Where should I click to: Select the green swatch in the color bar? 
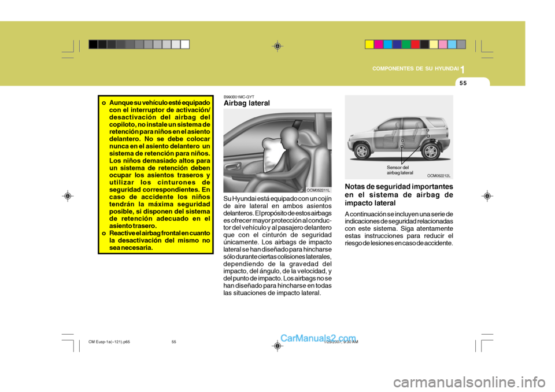point(406,45)
